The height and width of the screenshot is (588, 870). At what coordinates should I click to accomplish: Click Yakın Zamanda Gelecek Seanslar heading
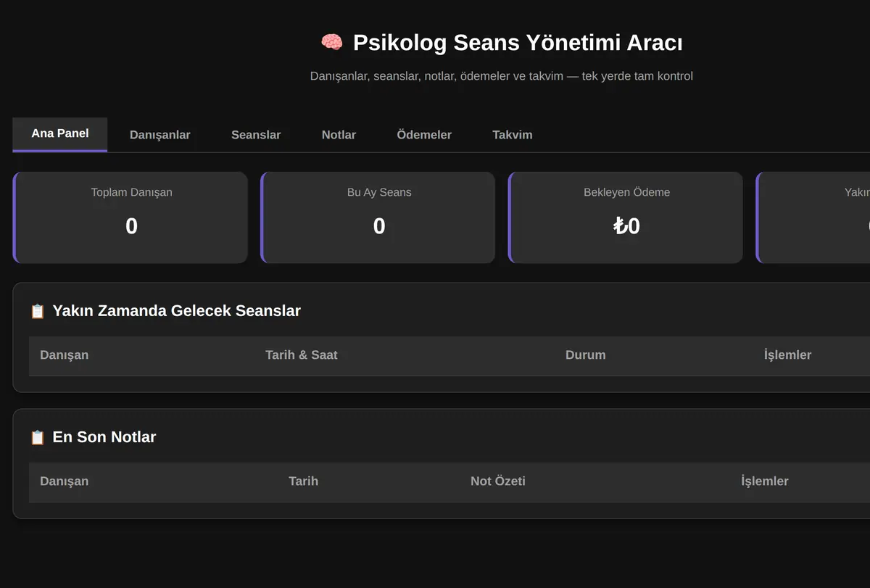(x=176, y=311)
